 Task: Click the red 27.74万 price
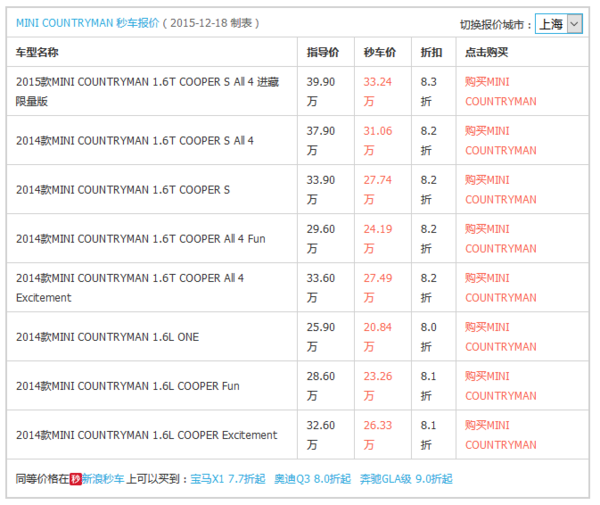click(x=378, y=189)
